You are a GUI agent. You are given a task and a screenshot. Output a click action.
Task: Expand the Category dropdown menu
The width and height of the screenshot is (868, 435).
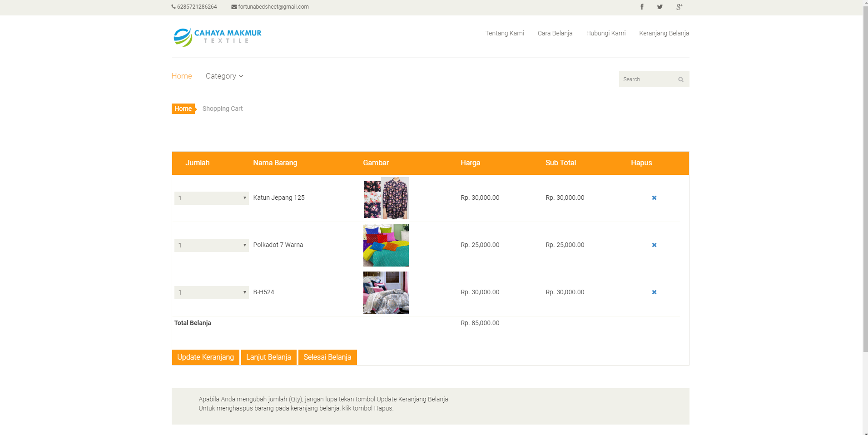coord(224,76)
